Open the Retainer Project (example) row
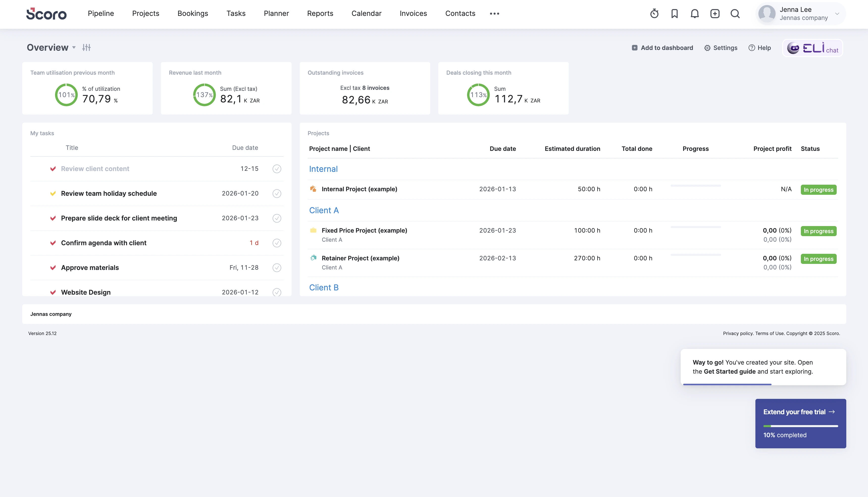Image resolution: width=868 pixels, height=497 pixels. pos(360,258)
